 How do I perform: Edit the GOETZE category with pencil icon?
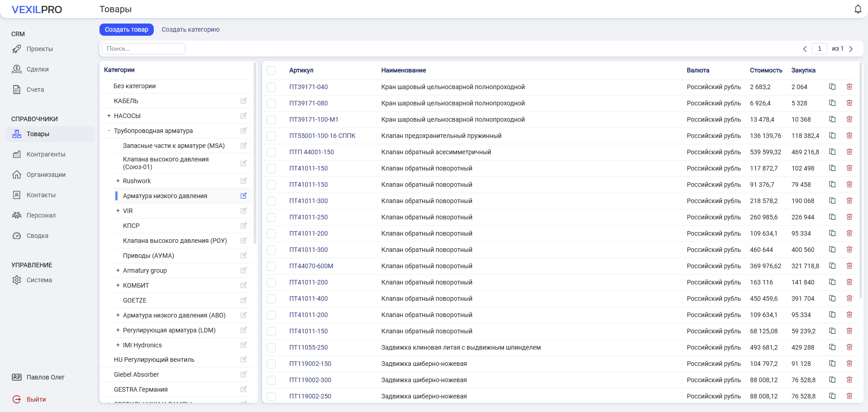[x=244, y=300]
